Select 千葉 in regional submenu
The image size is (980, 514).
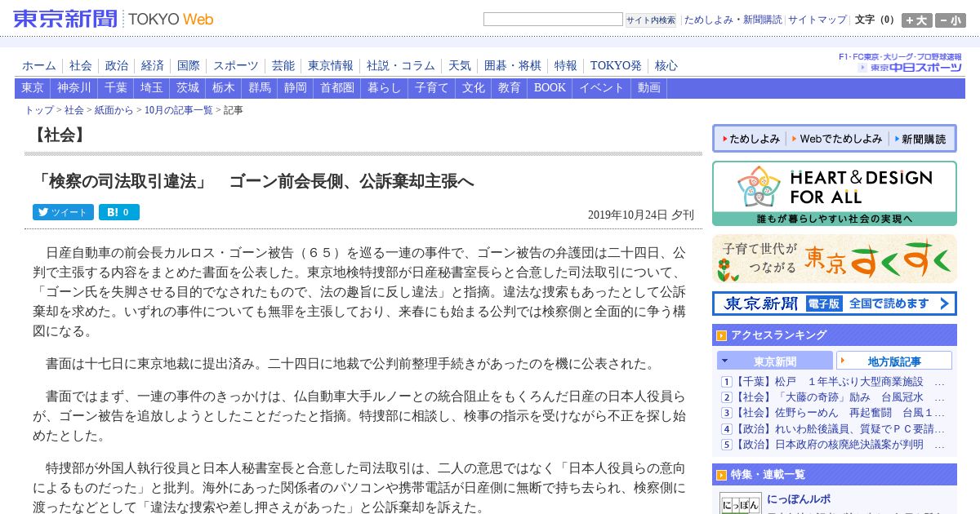pyautogui.click(x=116, y=88)
